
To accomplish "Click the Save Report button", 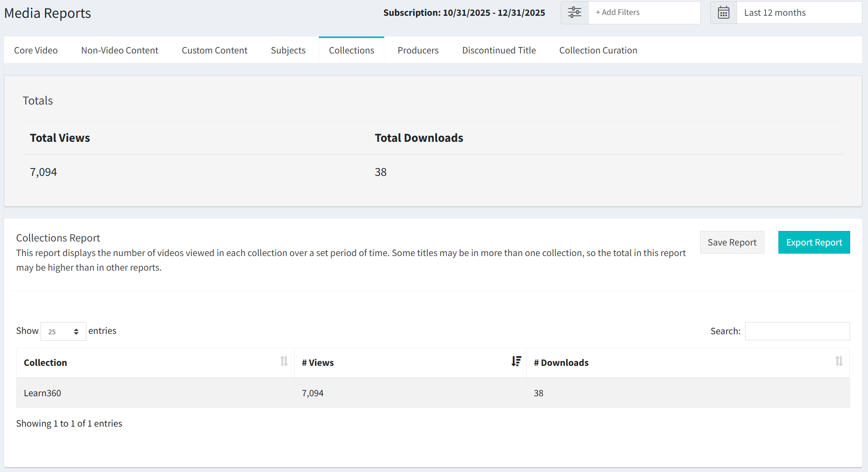I will click(732, 242).
